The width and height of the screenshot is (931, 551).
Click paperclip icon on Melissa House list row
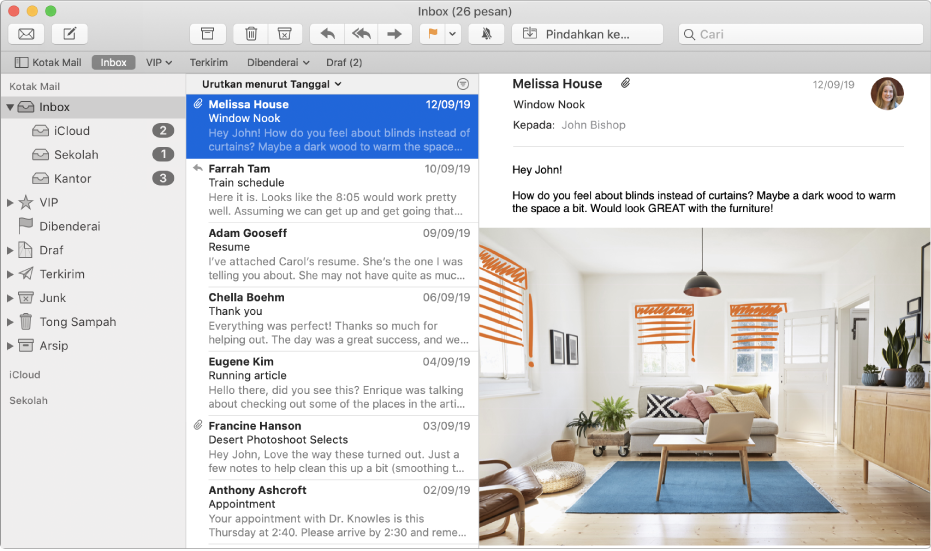pos(198,103)
